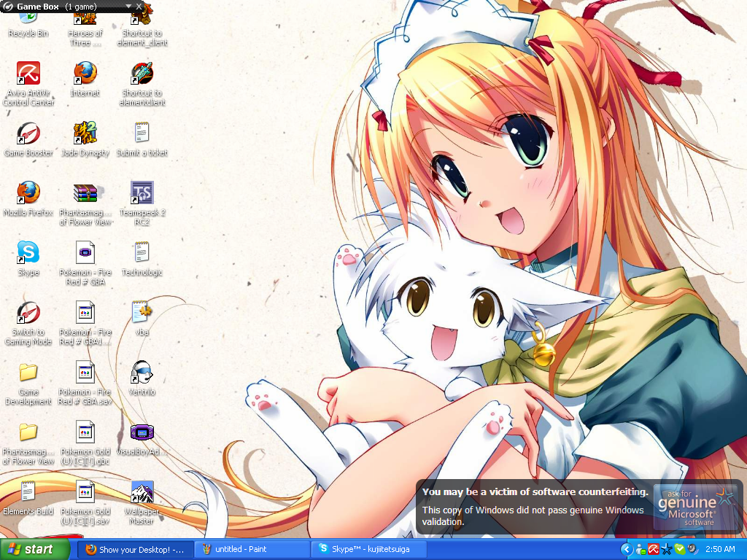Click the Windows Messenger tray icon
The width and height of the screenshot is (747, 560).
[x=640, y=550]
